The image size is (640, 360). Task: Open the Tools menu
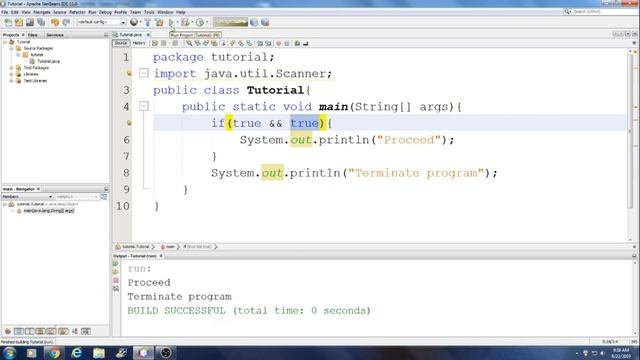pyautogui.click(x=149, y=12)
